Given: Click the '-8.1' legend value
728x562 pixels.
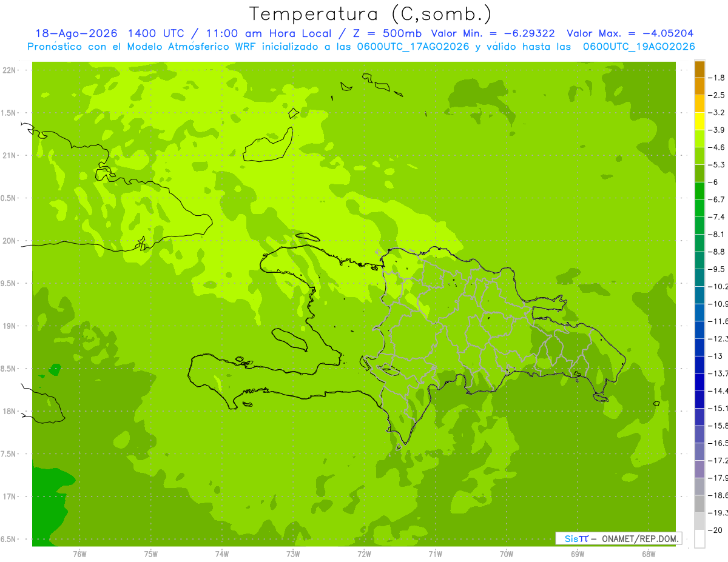Looking at the screenshot, I should tap(717, 234).
